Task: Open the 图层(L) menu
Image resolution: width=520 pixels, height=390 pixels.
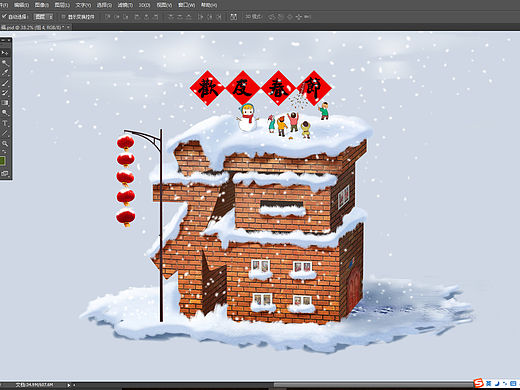Action: pos(62,5)
